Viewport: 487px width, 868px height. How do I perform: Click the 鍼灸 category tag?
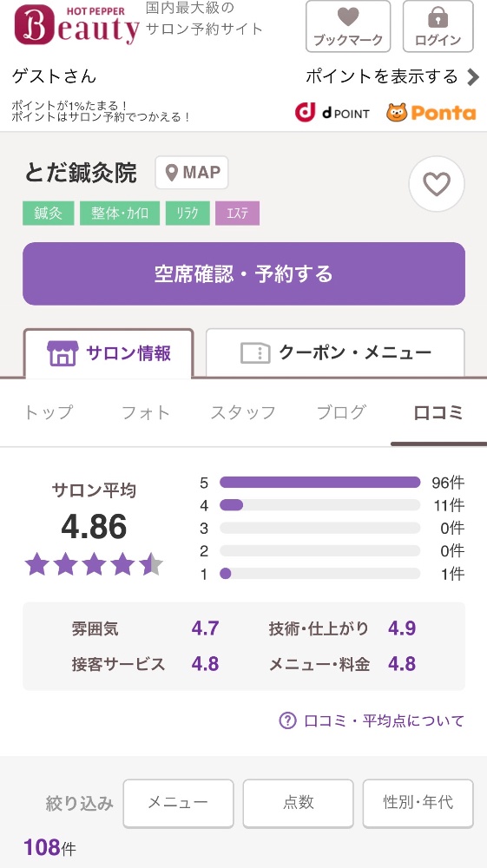(x=48, y=214)
